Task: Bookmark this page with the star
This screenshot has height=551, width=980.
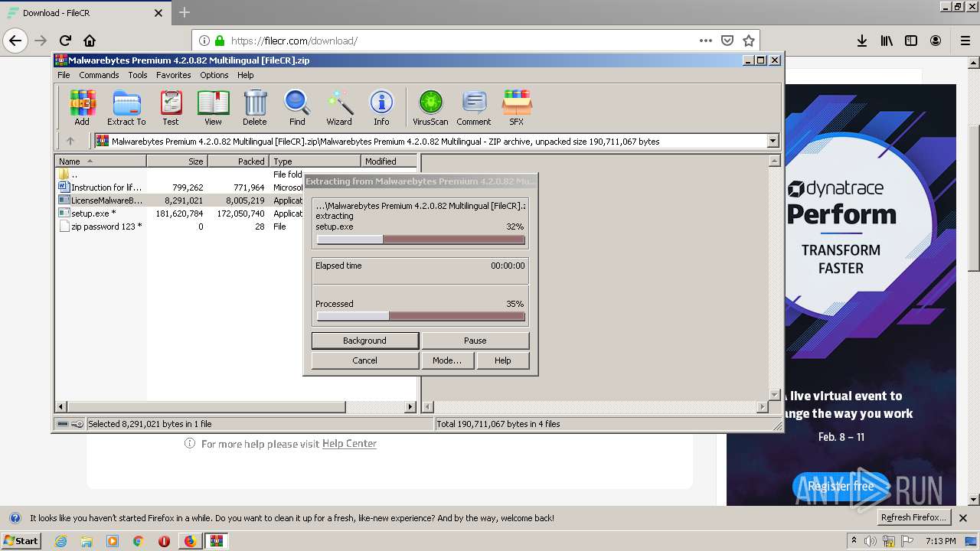Action: click(x=749, y=41)
